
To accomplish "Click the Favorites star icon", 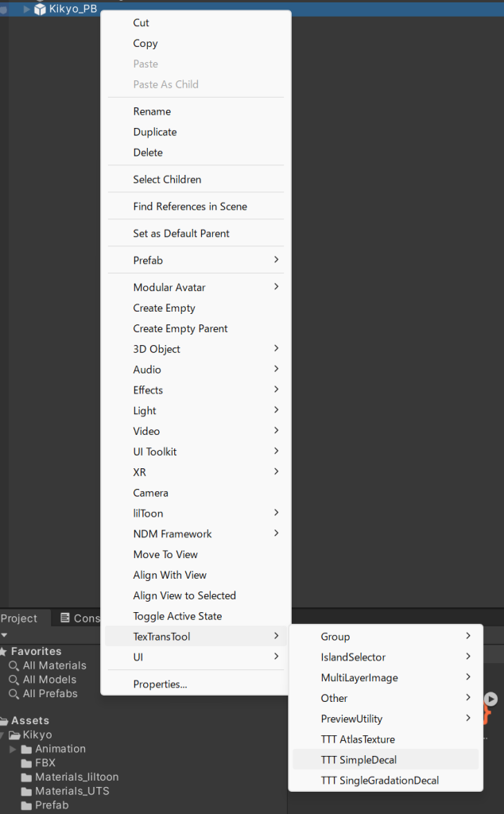I will click(4, 652).
